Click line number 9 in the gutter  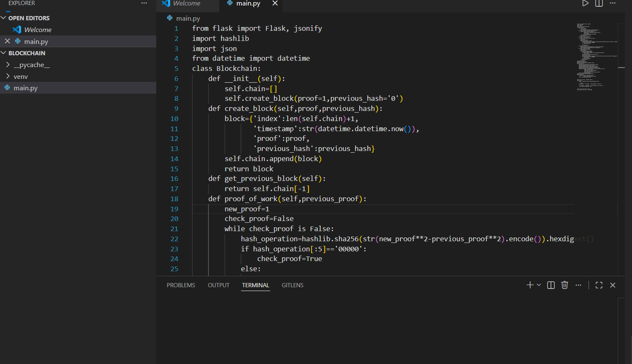tap(176, 108)
